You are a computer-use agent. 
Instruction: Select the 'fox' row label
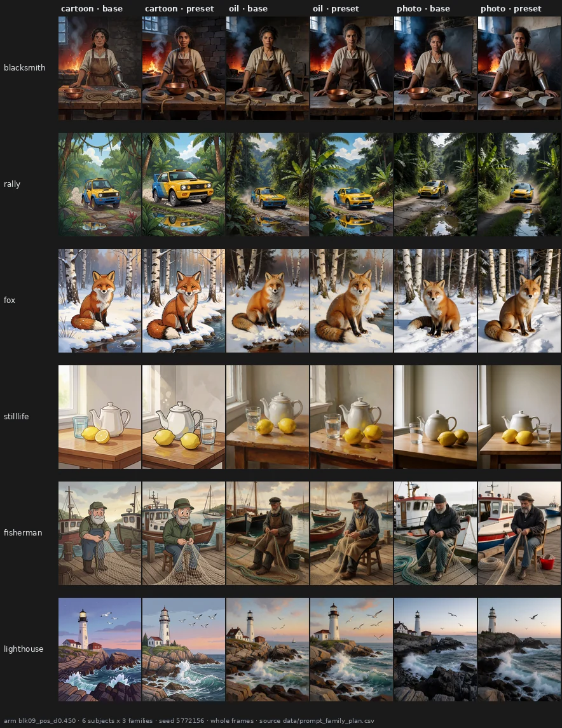point(10,300)
